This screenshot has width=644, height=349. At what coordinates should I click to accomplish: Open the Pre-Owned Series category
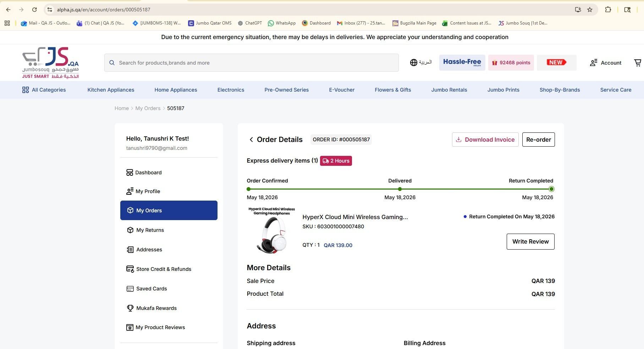(286, 90)
